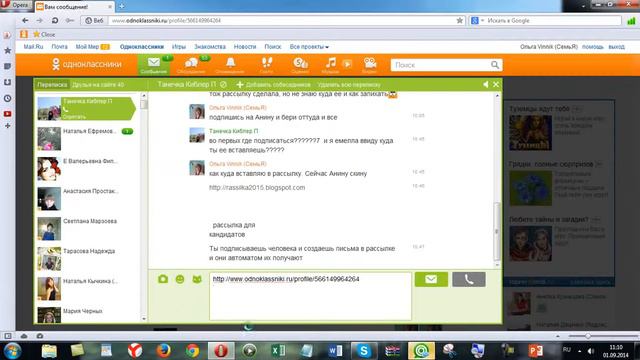Open the Оповещения bell icon
640x360 pixels.
click(x=230, y=65)
